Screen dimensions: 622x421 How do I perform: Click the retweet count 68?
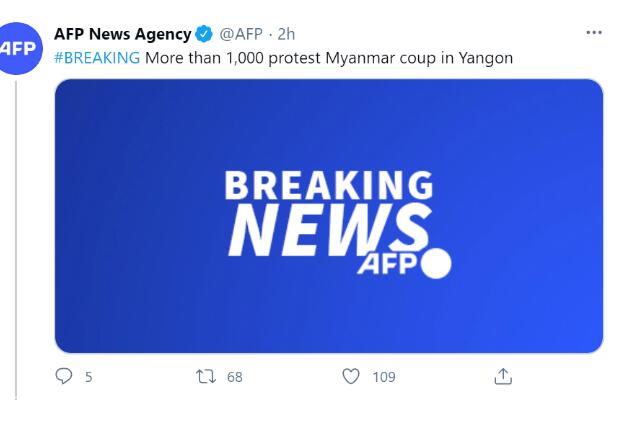point(234,377)
